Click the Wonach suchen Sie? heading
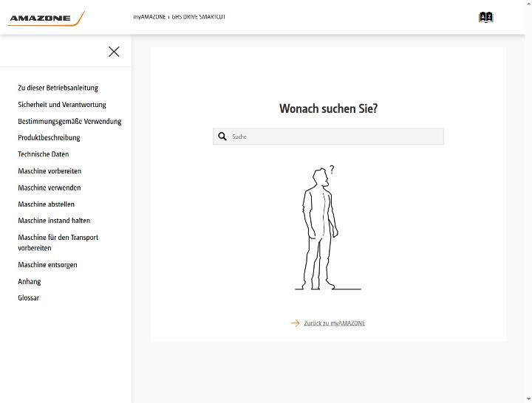Image resolution: width=532 pixels, height=403 pixels. click(328, 108)
